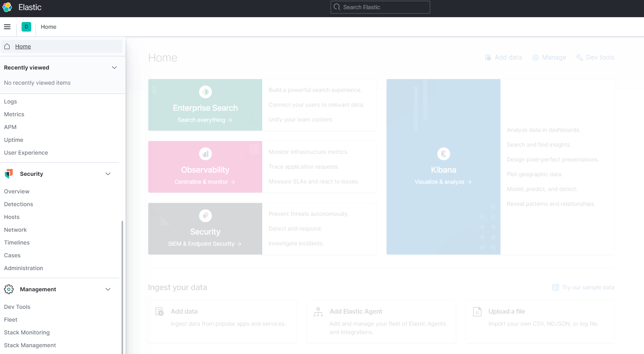
Task: Click Home breadcrumb in top bar
Action: coord(48,27)
